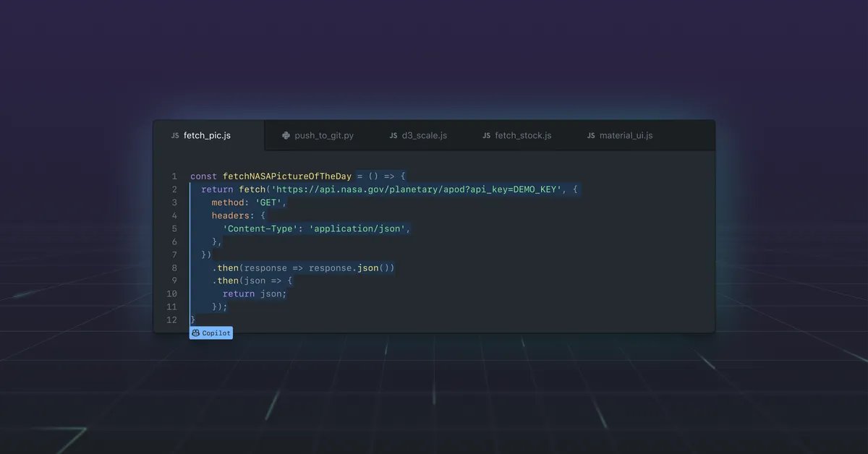Click the Python icon on push_to_git.py tab

[x=285, y=135]
